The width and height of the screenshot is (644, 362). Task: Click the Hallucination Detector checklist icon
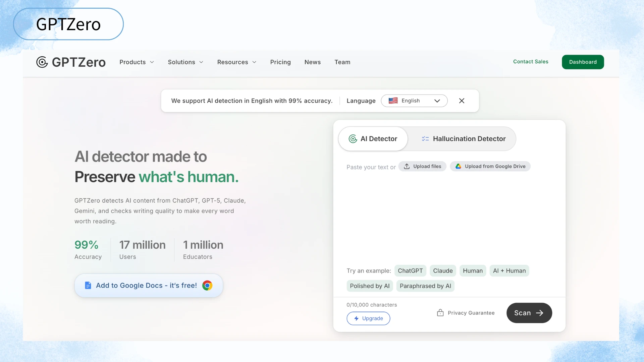[x=425, y=139]
